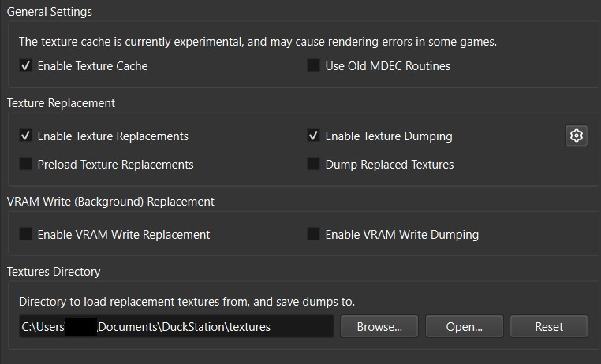Click the 'Enable VRAM Write Replacement' label
This screenshot has width=601, height=364.
tap(124, 234)
